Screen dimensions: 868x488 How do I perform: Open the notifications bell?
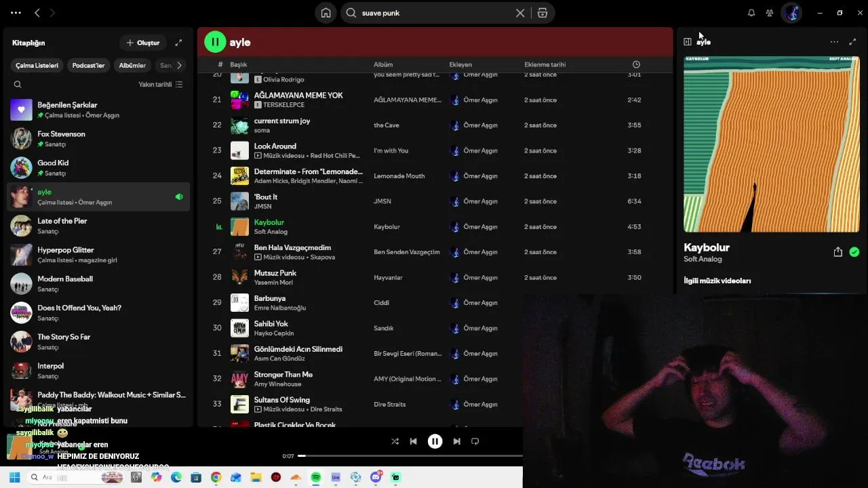(751, 13)
